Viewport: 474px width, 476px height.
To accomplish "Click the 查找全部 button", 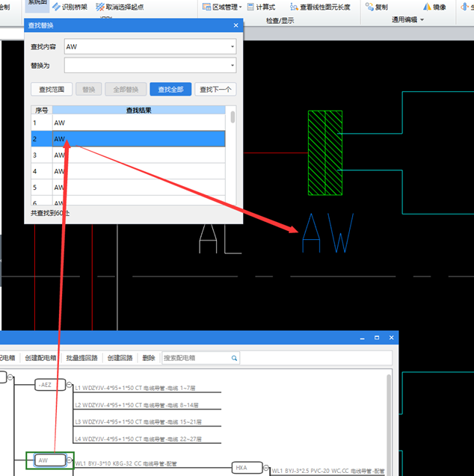I will tap(170, 89).
